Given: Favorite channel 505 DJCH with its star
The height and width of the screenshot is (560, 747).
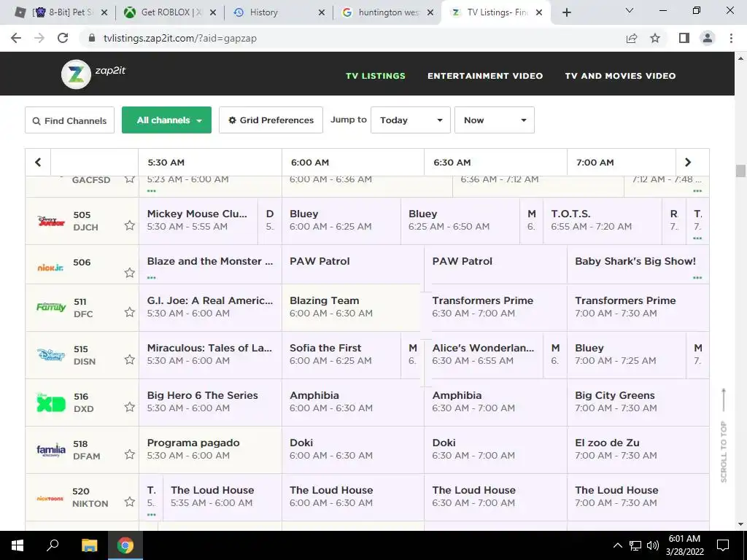Looking at the screenshot, I should 130,225.
